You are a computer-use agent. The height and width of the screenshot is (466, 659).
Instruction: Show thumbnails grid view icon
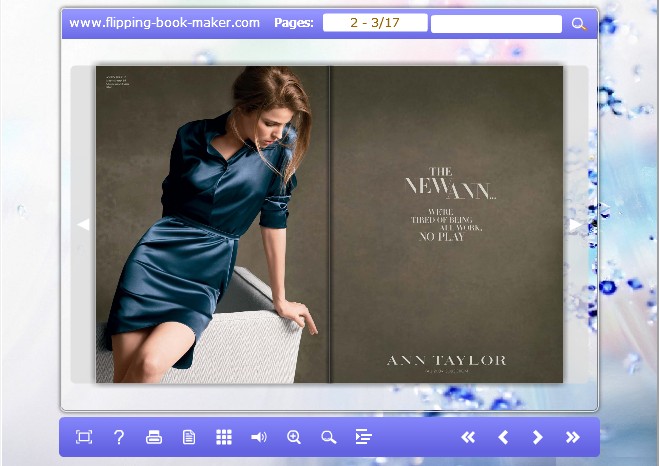tap(224, 437)
